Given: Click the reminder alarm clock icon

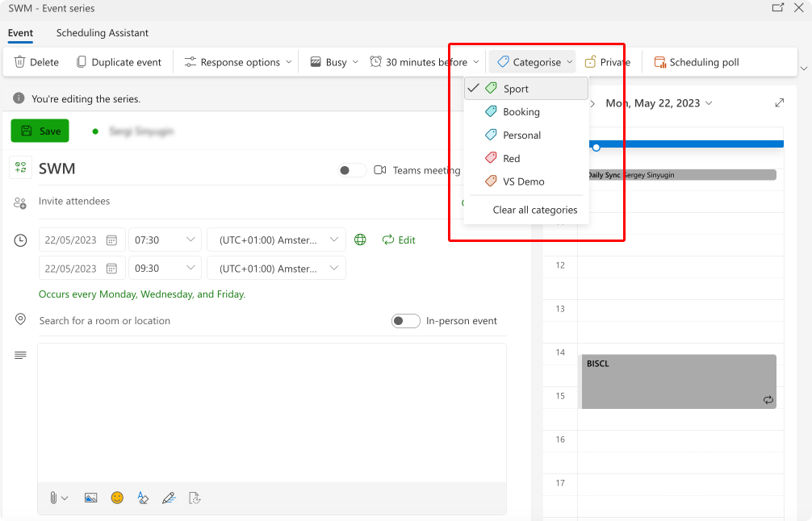Looking at the screenshot, I should click(375, 61).
